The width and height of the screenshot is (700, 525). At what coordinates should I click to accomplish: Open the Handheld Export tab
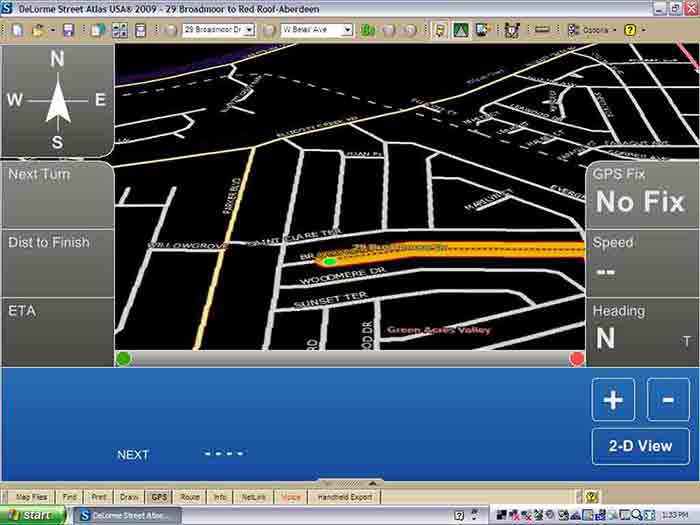click(x=345, y=496)
